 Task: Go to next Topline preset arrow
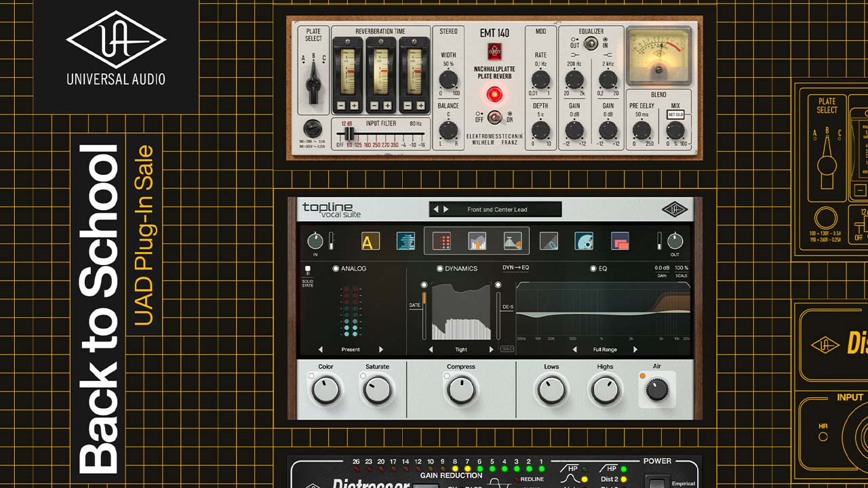[x=446, y=209]
